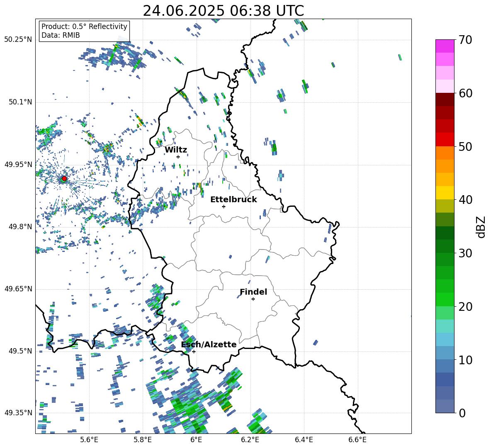Click the 6.4°E longitude label
Screen dimensions: 491x448
point(304,440)
